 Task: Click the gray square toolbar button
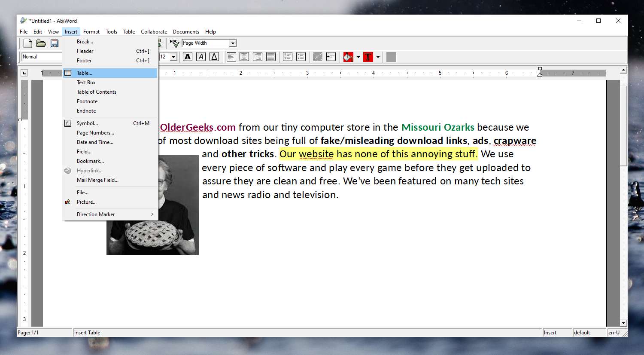(x=391, y=57)
